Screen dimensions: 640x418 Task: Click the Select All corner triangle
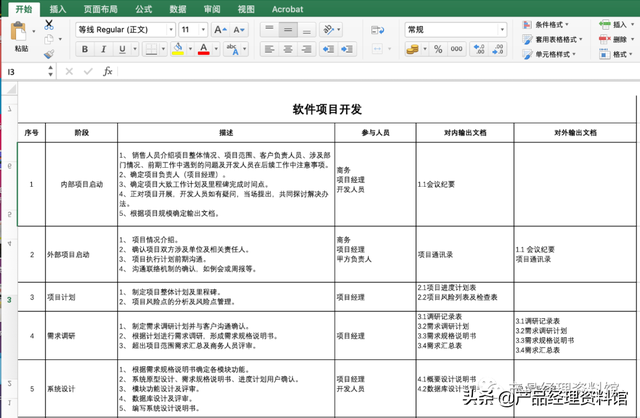point(10,89)
